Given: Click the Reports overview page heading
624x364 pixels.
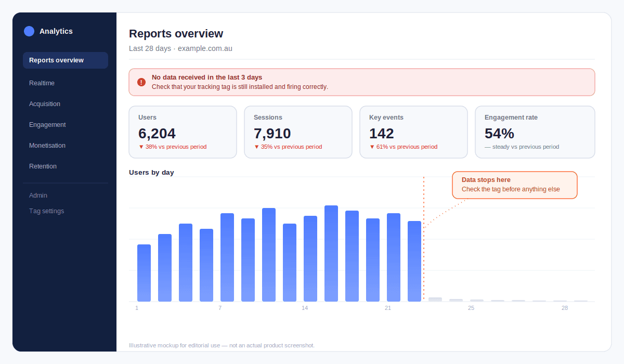Looking at the screenshot, I should point(176,34).
